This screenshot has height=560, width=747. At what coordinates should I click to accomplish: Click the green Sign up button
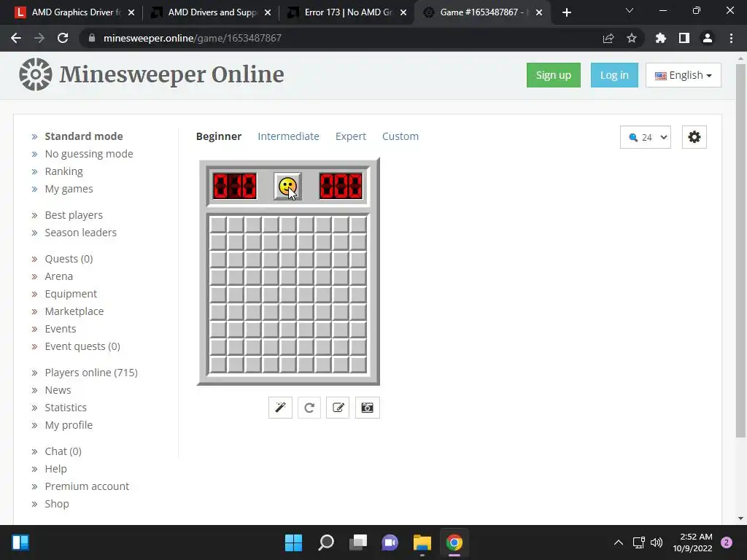click(553, 75)
